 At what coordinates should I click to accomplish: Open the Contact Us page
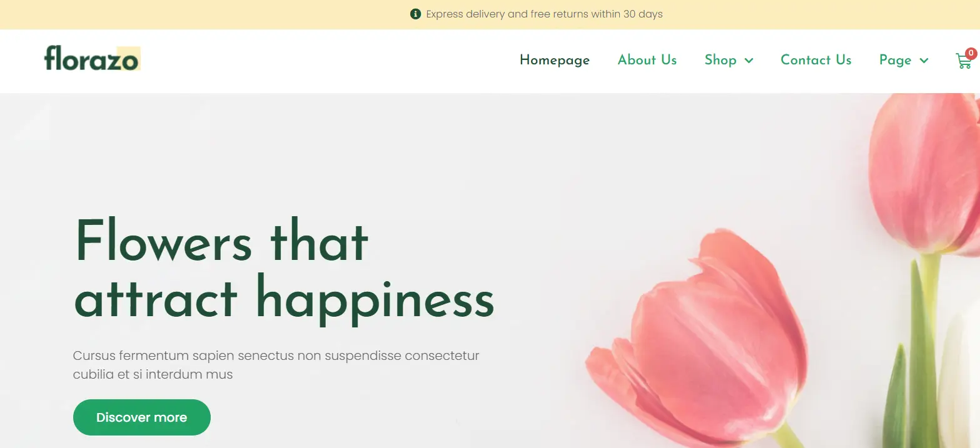[816, 60]
